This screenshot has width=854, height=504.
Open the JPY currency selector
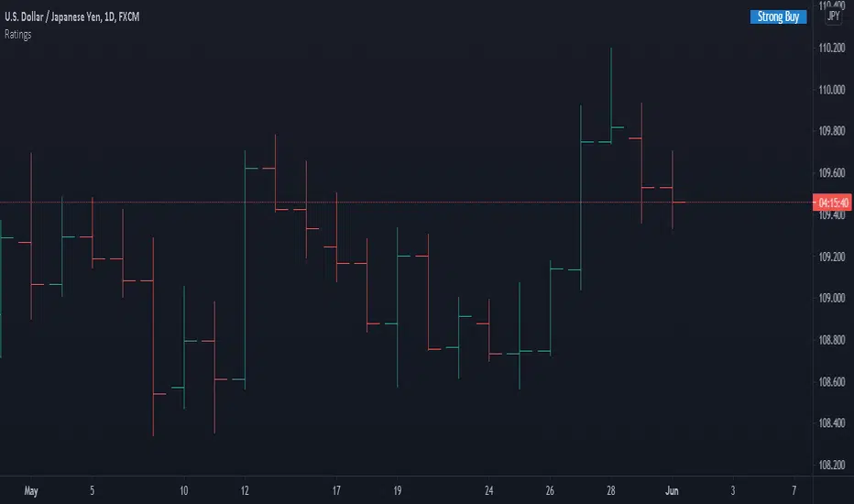834,16
